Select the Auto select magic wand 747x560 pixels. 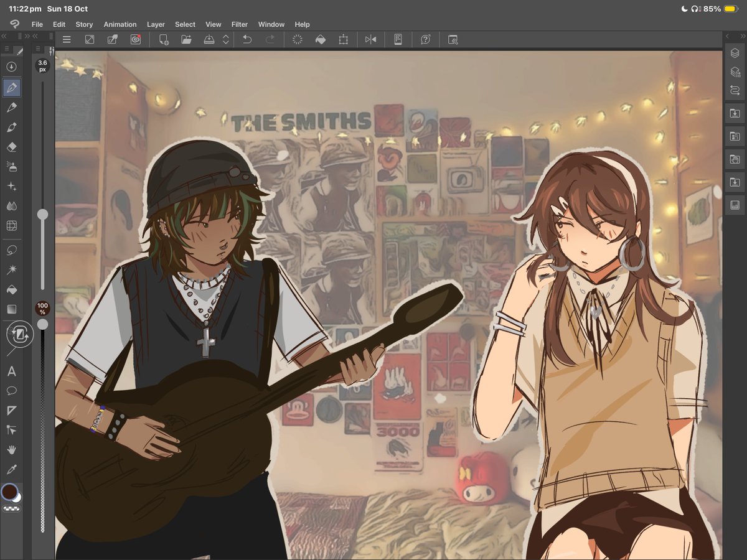(11, 269)
